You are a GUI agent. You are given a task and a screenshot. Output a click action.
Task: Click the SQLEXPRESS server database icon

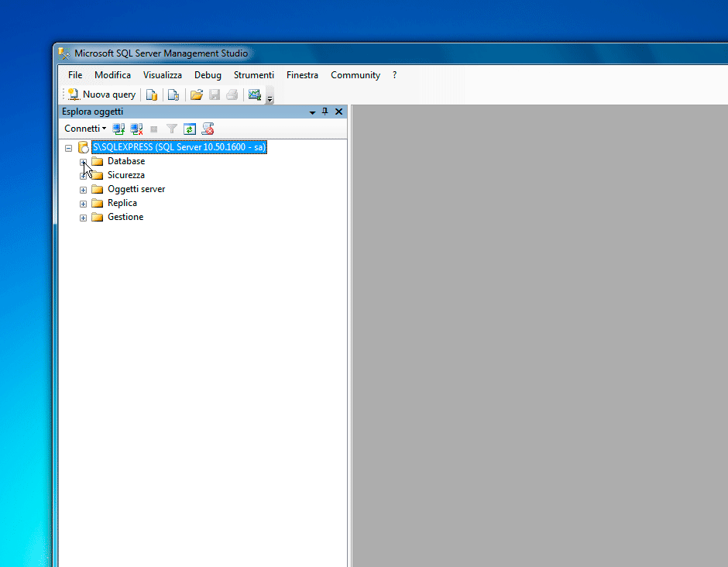[x=83, y=147]
